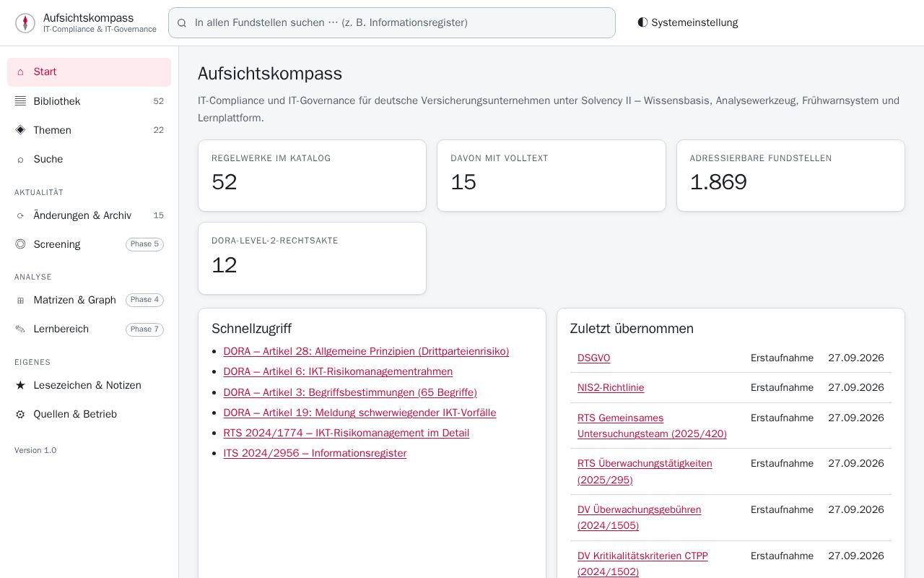
Task: Open RTS Überwachungstätigkeiten (2025/295)
Action: (x=645, y=472)
